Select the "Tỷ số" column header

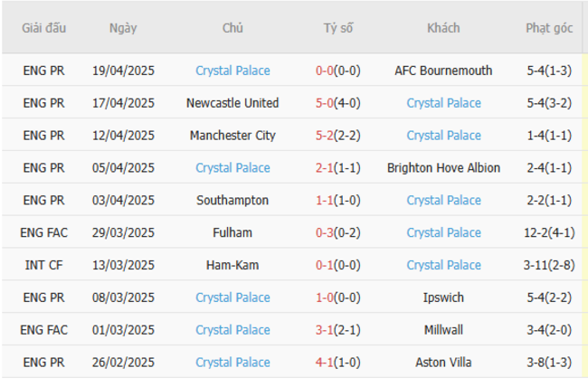pyautogui.click(x=338, y=28)
